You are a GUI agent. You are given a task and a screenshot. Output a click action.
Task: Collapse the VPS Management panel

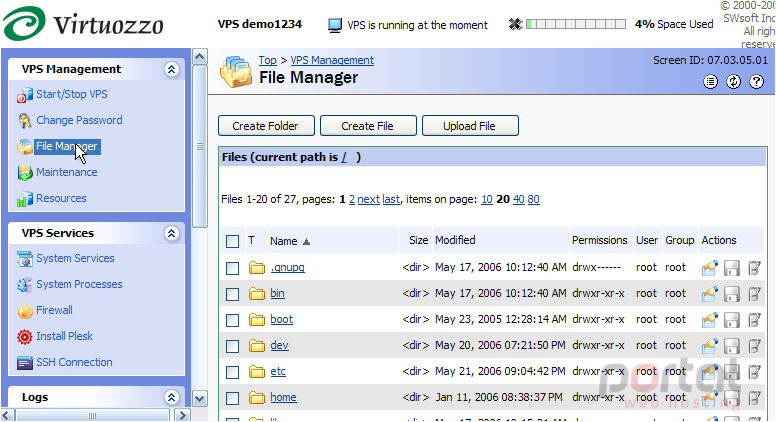click(172, 69)
